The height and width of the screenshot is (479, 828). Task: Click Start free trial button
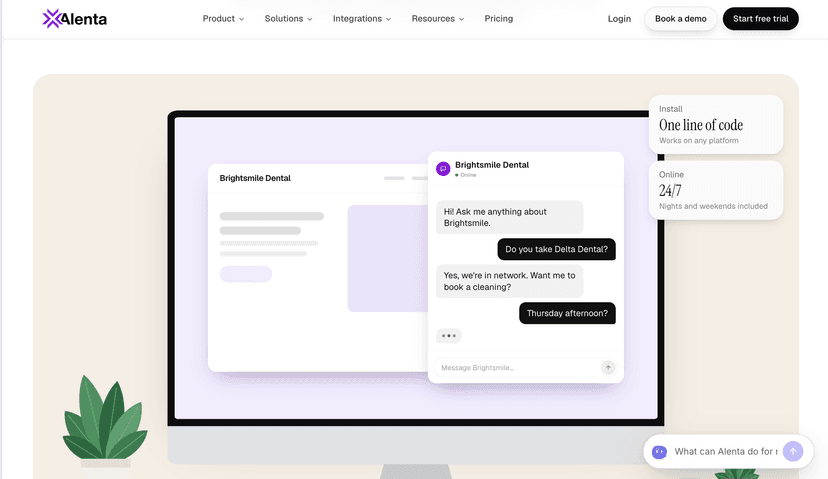[760, 18]
